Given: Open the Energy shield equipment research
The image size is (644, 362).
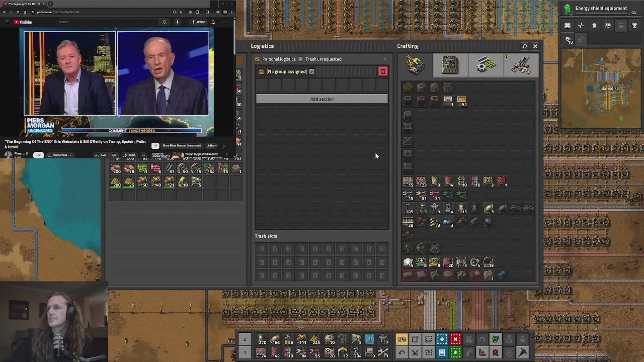Looking at the screenshot, I should (x=601, y=9).
